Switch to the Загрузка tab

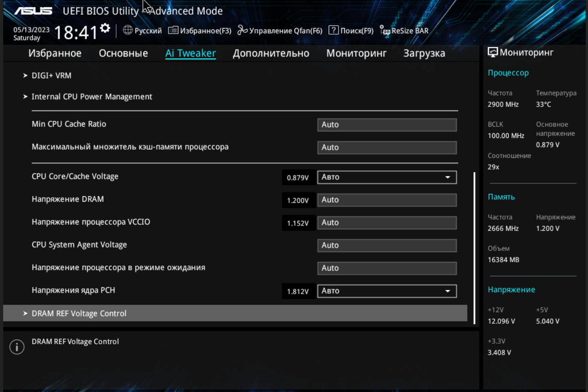(424, 53)
